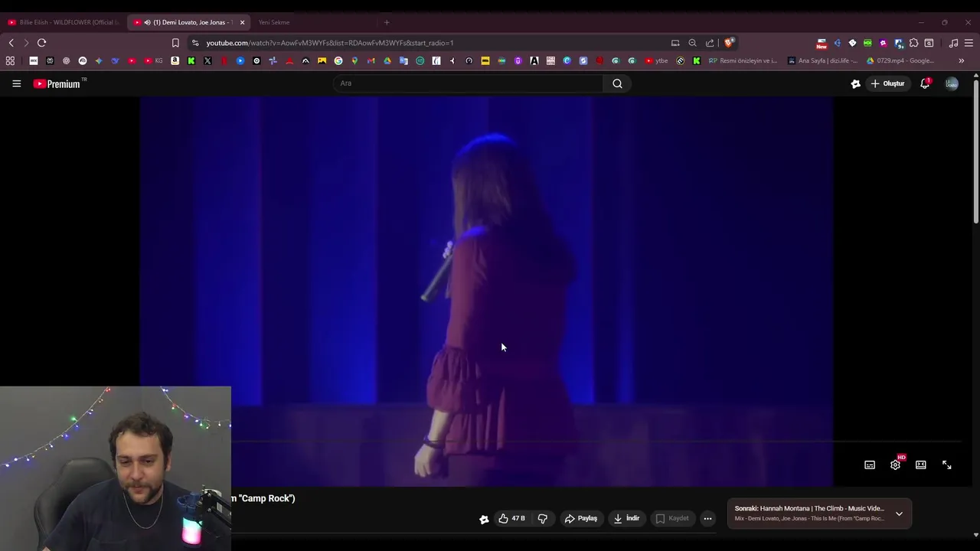
Task: Open a new browser tab with plus
Action: pyautogui.click(x=387, y=22)
